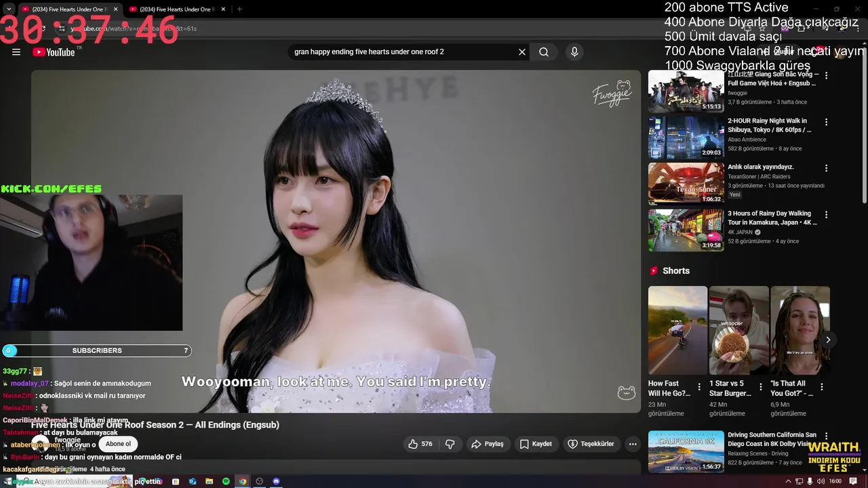
Task: Like the video with thumbs-up 576
Action: point(420,444)
